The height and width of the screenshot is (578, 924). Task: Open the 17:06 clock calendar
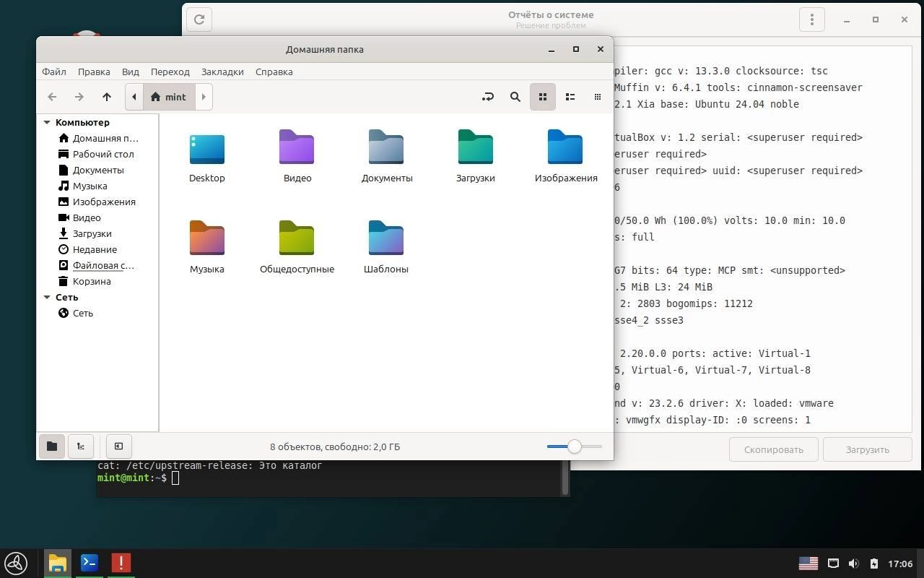coord(900,564)
